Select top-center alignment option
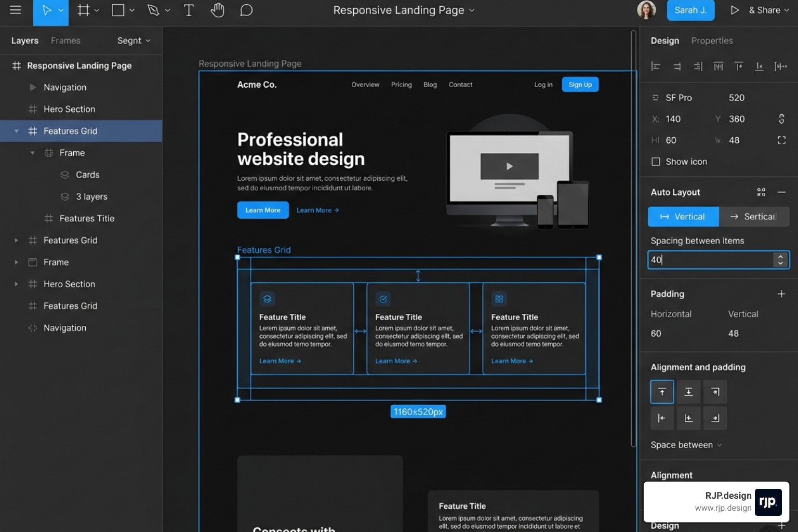 (688, 392)
